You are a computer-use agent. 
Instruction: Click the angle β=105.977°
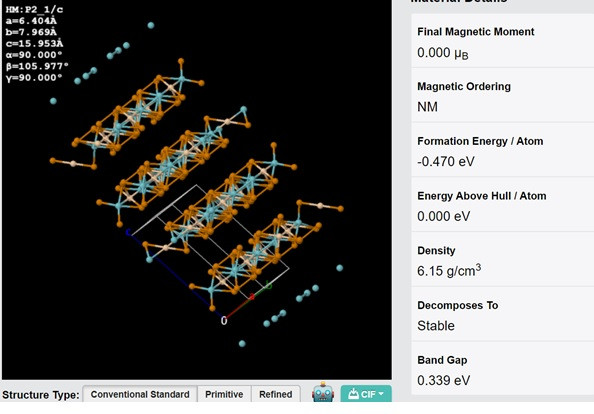coord(37,66)
